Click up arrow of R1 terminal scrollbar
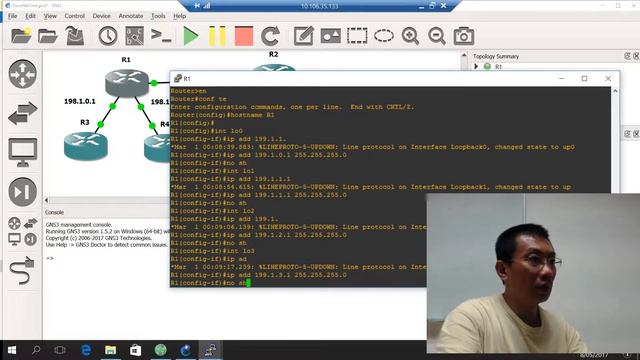Viewport: 640px width, 360px height. (615, 91)
